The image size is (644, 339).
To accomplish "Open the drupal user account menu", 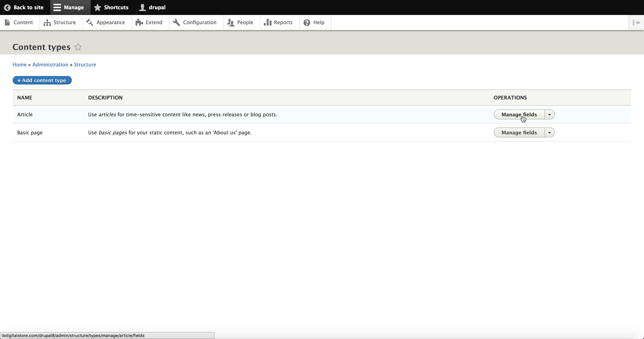I will pyautogui.click(x=152, y=7).
